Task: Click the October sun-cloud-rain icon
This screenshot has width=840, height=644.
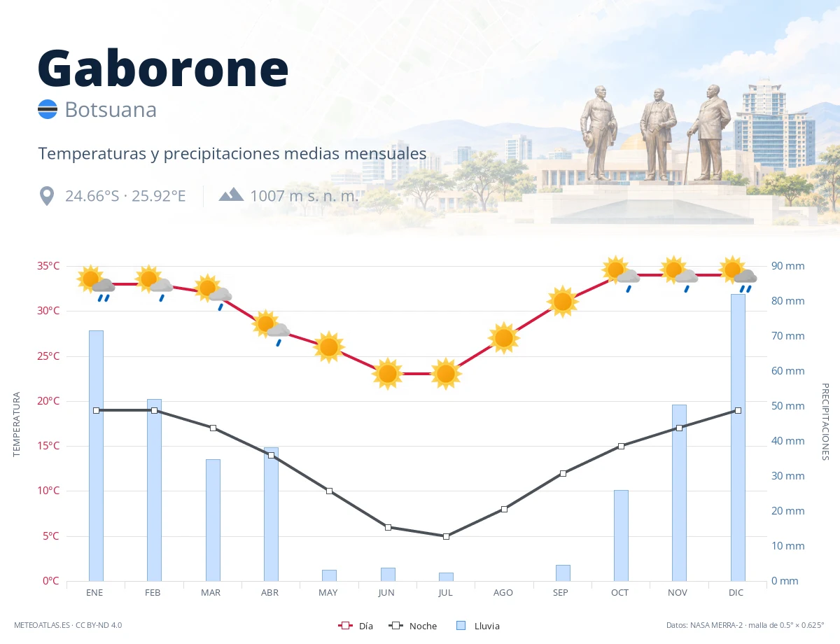Action: [621, 274]
